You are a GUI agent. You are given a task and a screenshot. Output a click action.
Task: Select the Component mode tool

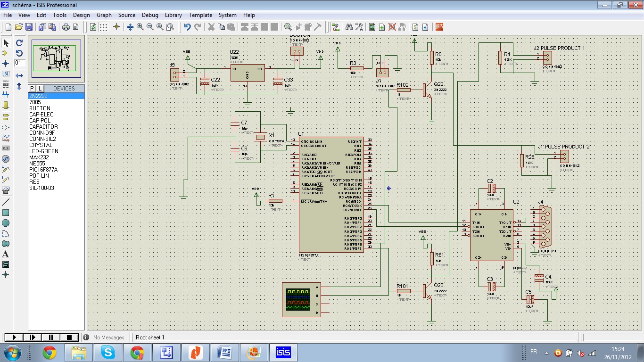(6, 53)
